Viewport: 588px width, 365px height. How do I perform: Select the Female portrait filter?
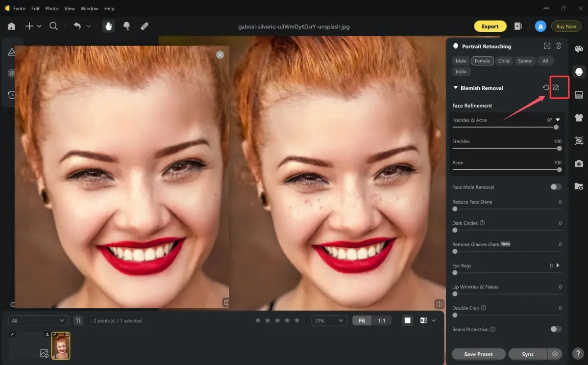point(483,61)
